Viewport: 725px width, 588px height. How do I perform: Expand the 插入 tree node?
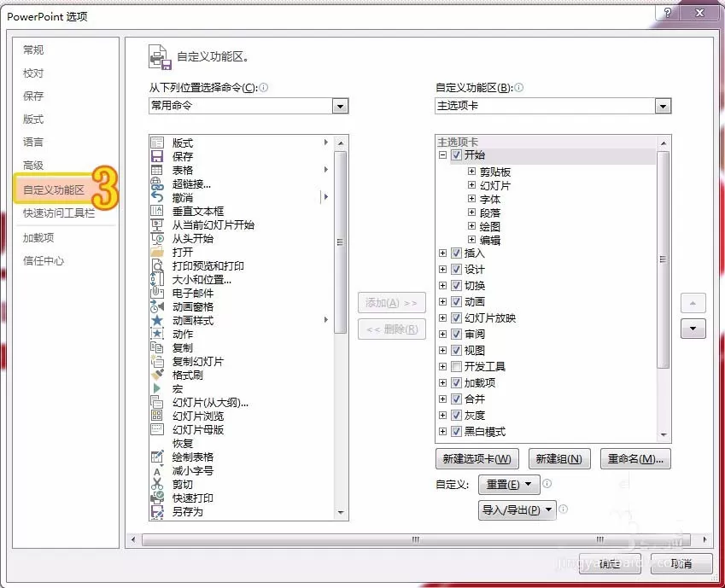tap(442, 253)
